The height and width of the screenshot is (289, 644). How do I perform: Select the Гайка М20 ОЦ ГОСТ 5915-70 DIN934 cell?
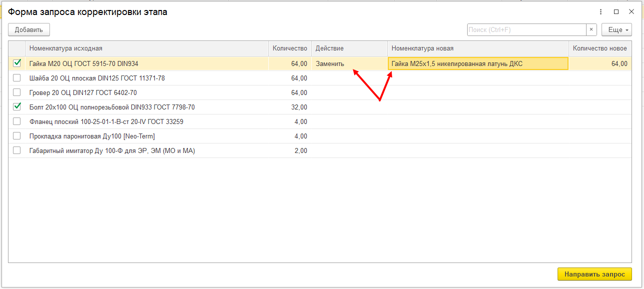point(146,63)
